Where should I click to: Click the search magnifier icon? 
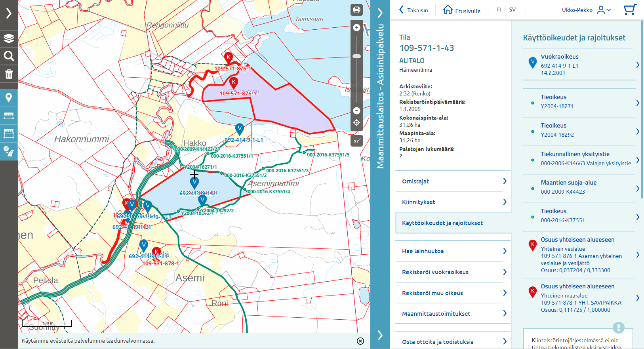pos(9,56)
